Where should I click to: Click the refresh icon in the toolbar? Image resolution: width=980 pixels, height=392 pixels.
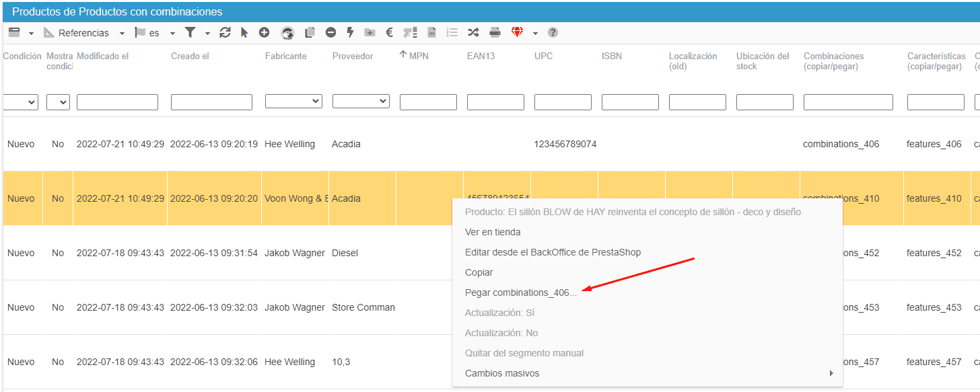[x=225, y=32]
